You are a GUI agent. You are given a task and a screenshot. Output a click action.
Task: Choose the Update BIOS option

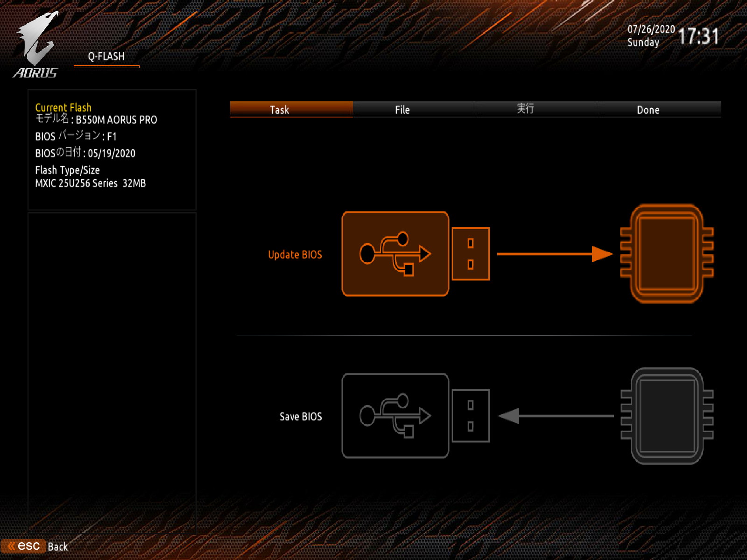coord(295,255)
